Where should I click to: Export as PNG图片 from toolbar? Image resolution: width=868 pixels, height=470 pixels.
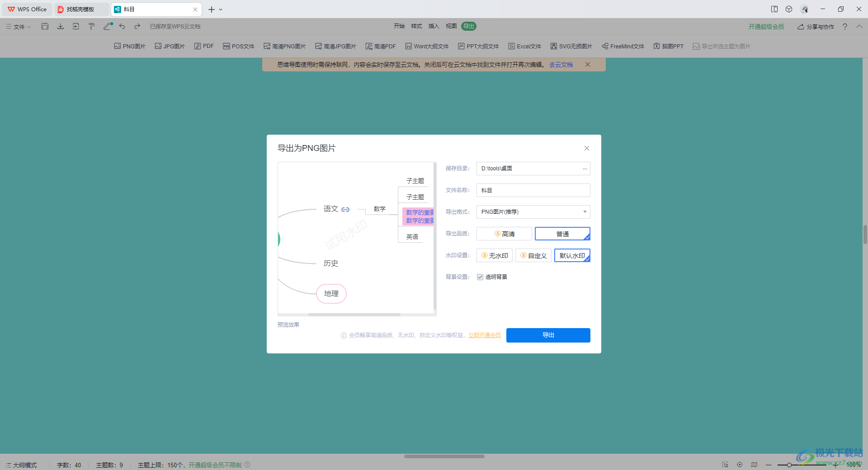tap(130, 46)
